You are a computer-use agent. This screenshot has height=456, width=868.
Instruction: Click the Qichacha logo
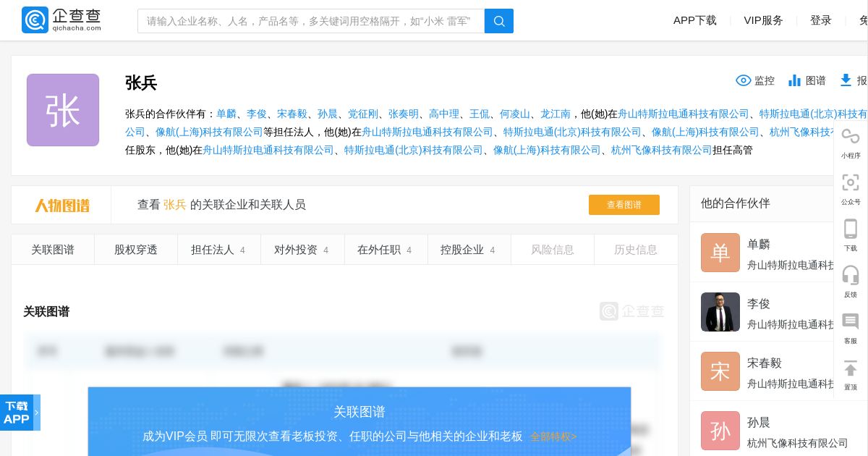tap(61, 20)
